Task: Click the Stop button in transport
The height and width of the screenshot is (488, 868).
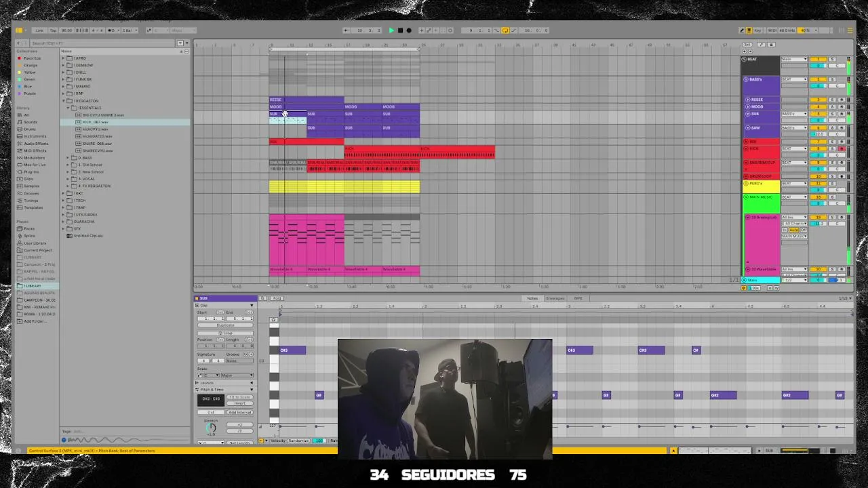Action: [400, 30]
